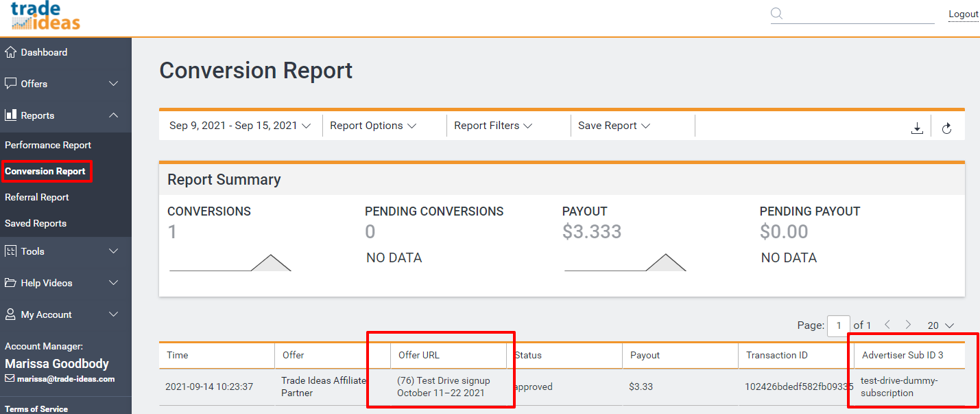Open the rows-per-page 20 dropdown

tap(940, 325)
